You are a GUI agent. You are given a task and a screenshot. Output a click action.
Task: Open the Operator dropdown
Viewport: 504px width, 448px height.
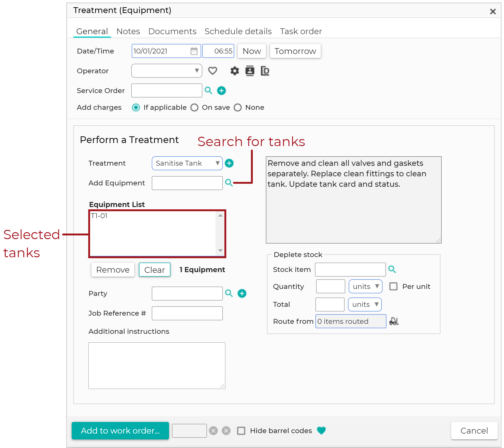[167, 71]
